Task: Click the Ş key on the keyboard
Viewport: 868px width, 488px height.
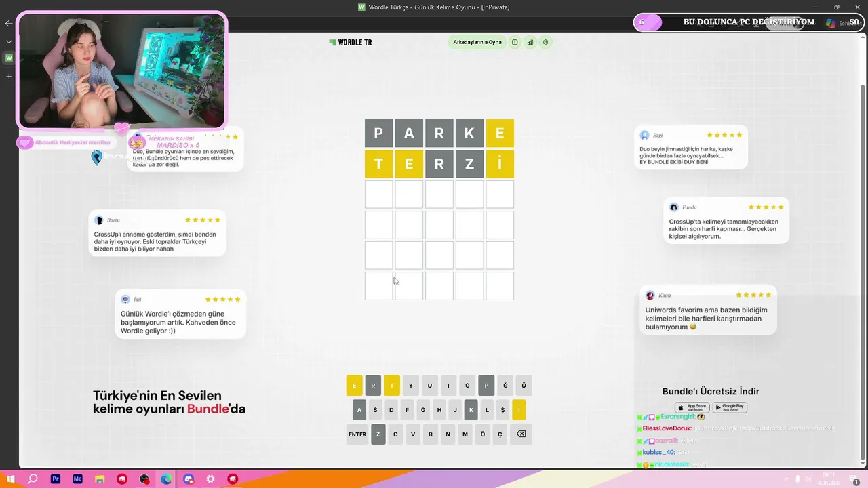Action: pyautogui.click(x=502, y=410)
